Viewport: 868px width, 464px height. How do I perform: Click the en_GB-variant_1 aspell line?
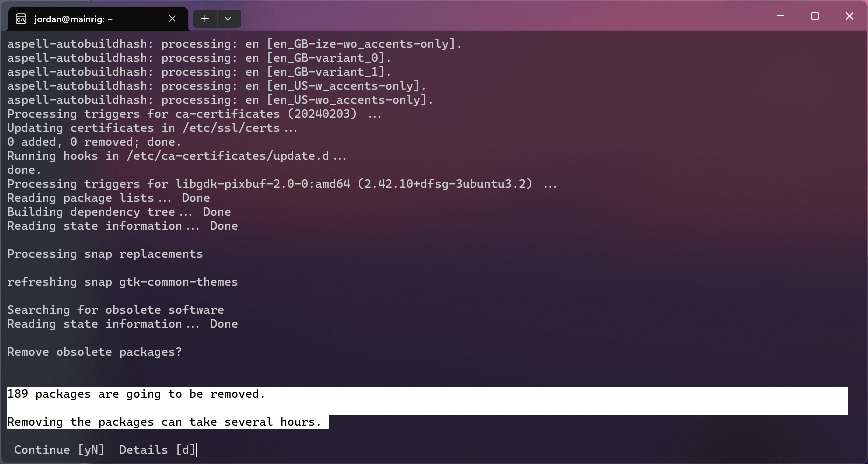click(x=199, y=72)
